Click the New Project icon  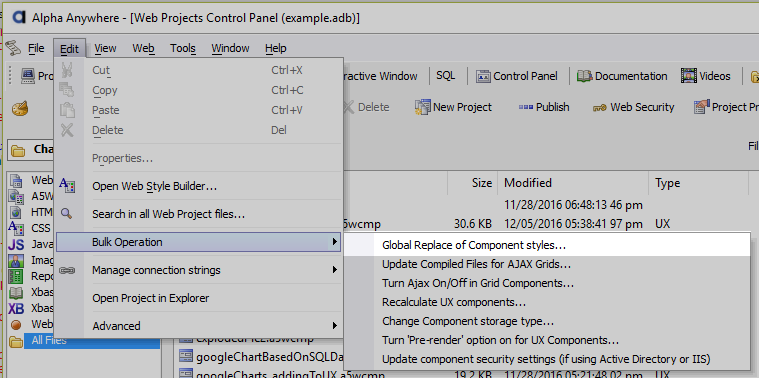422,107
